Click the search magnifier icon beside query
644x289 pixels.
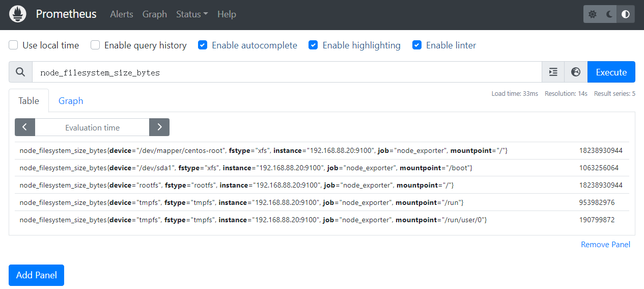point(20,72)
